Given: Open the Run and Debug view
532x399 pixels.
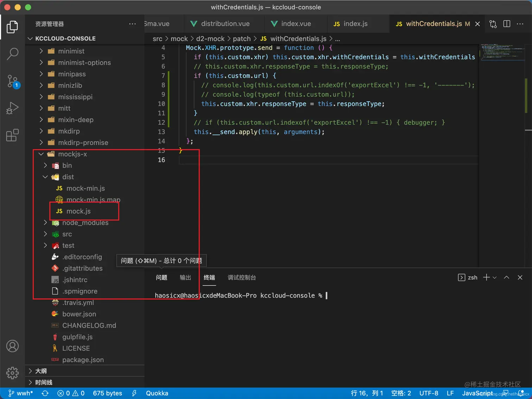Looking at the screenshot, I should click(x=12, y=108).
